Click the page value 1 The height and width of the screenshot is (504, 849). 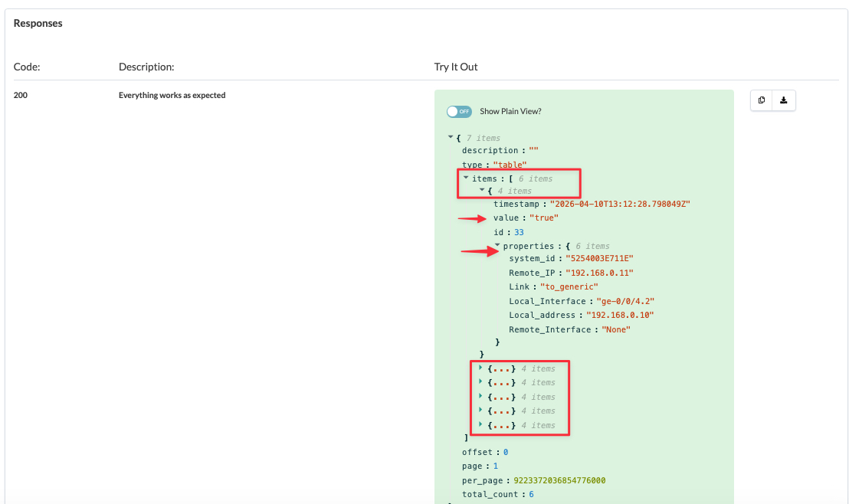pos(496,466)
